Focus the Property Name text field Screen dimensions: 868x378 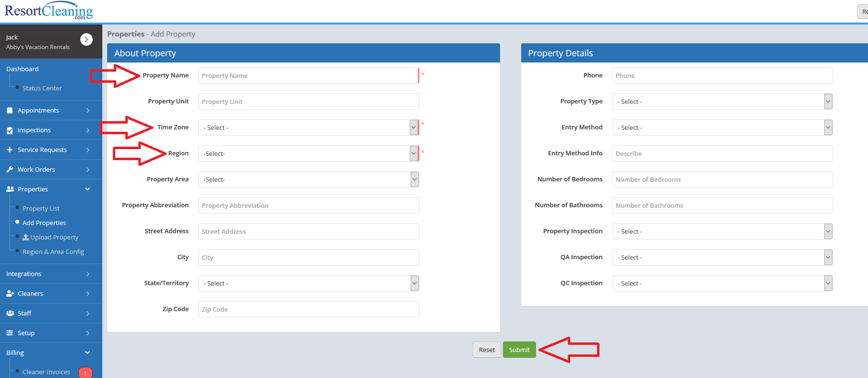point(308,76)
